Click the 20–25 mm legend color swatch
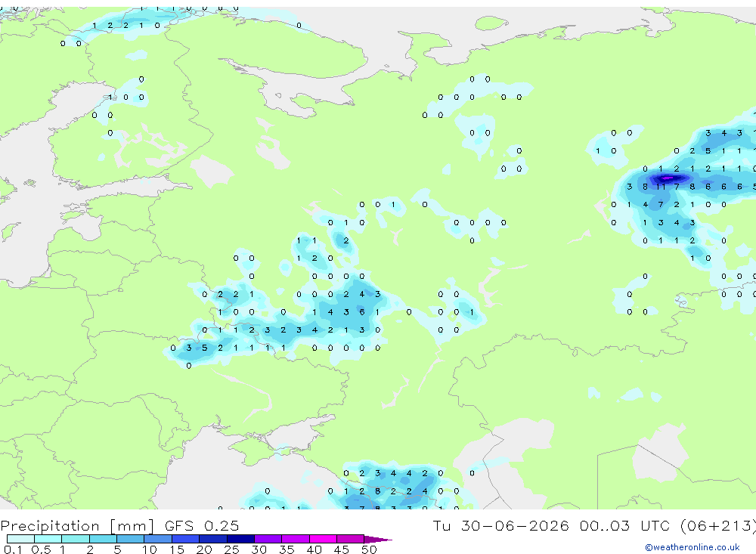The width and height of the screenshot is (756, 554). [x=213, y=539]
